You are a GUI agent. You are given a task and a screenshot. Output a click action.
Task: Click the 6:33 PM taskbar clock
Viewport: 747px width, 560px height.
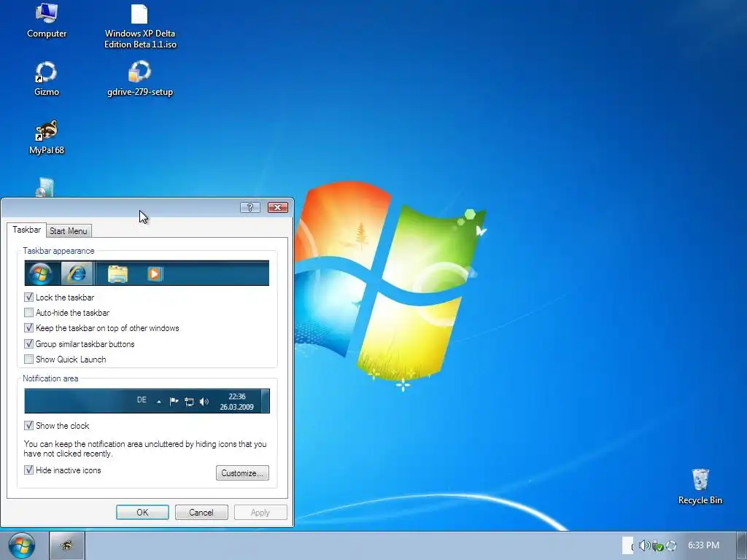click(704, 545)
